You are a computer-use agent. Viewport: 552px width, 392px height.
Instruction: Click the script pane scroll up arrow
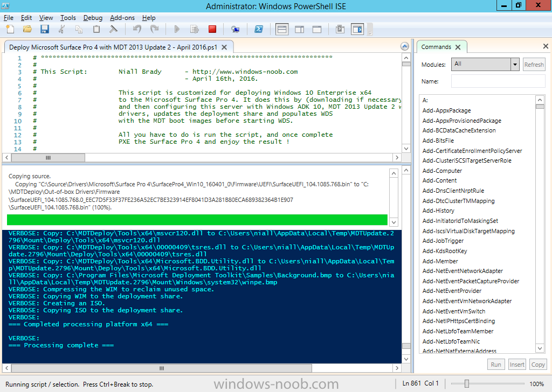point(406,58)
